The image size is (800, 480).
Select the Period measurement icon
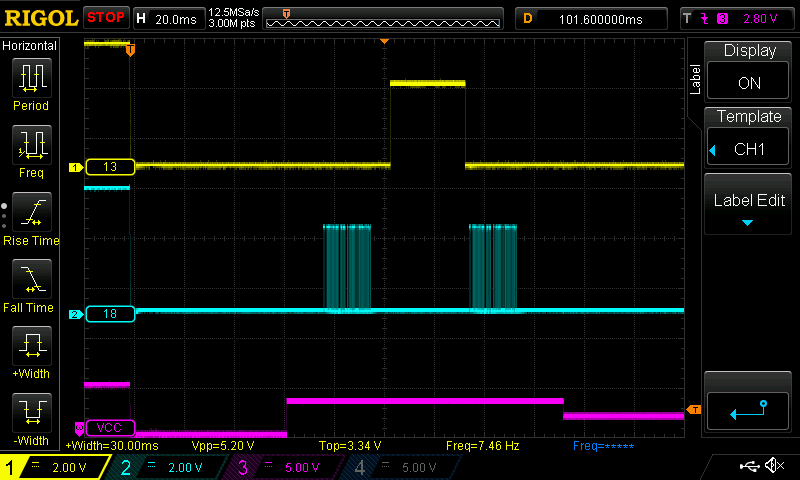(x=32, y=84)
